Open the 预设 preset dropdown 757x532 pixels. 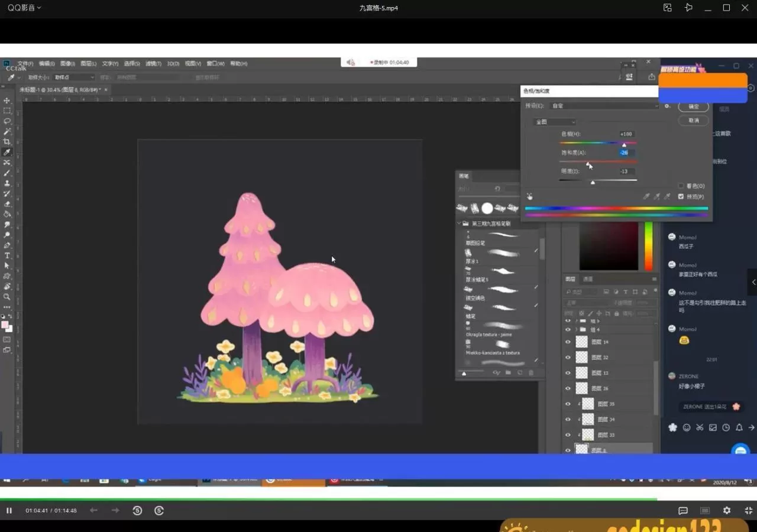pyautogui.click(x=604, y=106)
